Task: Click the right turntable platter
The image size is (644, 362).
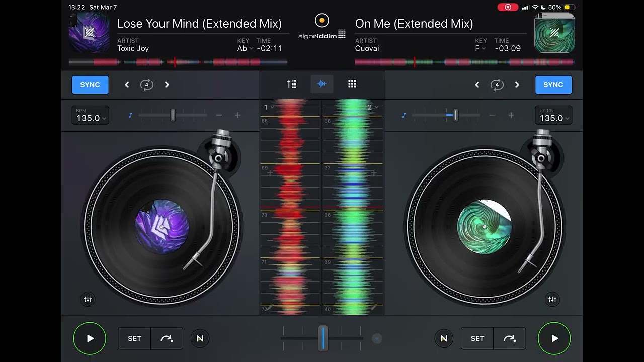Action: (x=485, y=226)
